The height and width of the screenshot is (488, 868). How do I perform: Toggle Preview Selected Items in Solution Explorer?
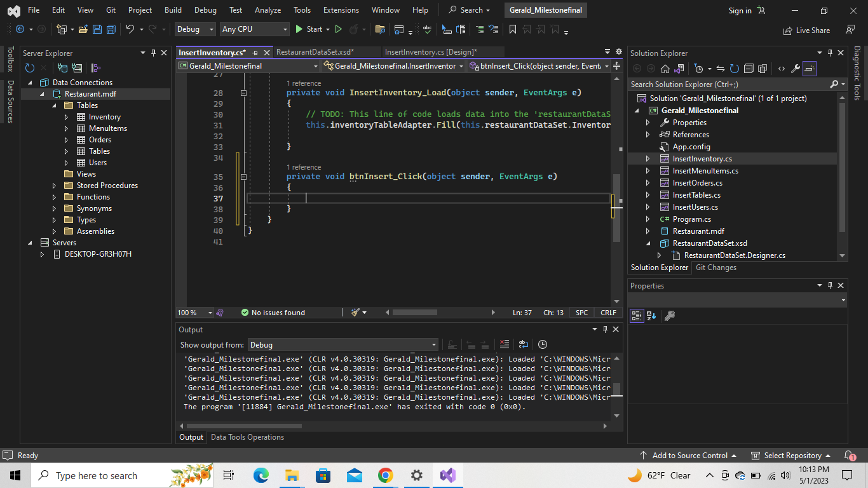(809, 68)
